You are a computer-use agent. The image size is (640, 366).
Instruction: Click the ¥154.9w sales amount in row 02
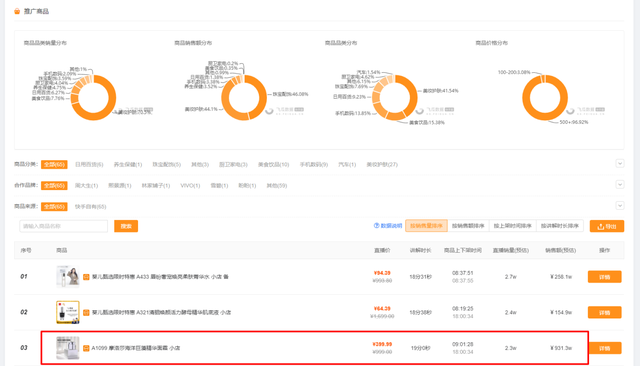coord(561,313)
